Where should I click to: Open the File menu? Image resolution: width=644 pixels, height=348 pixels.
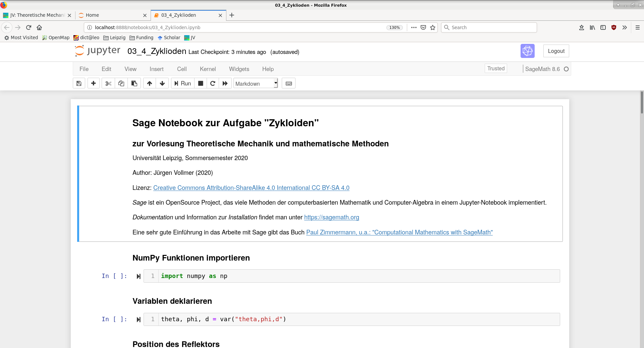[84, 69]
